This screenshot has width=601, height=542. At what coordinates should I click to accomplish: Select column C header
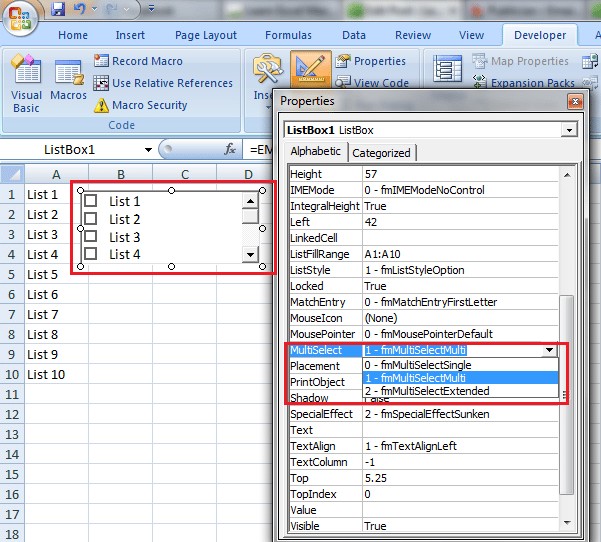click(x=185, y=174)
